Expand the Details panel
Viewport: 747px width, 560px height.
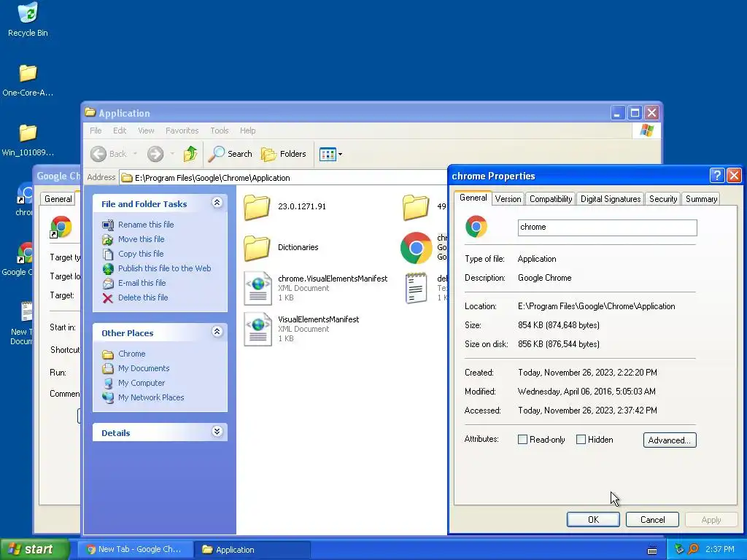click(217, 432)
